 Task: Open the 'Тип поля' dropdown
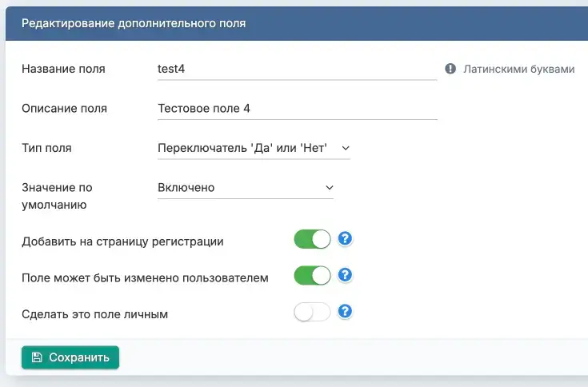(x=254, y=148)
